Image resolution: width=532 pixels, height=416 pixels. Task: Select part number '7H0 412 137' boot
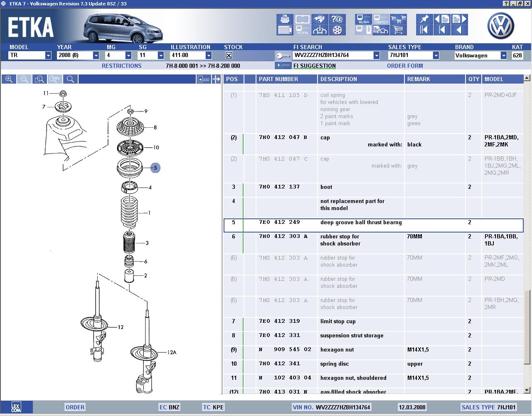point(279,187)
